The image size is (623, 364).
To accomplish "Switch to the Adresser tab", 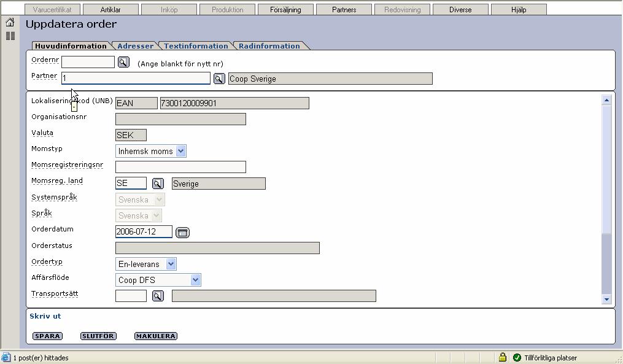I will pos(136,45).
